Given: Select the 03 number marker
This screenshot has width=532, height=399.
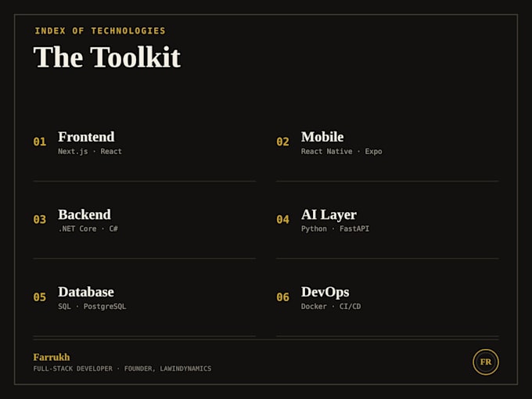Looking at the screenshot, I should tap(40, 219).
